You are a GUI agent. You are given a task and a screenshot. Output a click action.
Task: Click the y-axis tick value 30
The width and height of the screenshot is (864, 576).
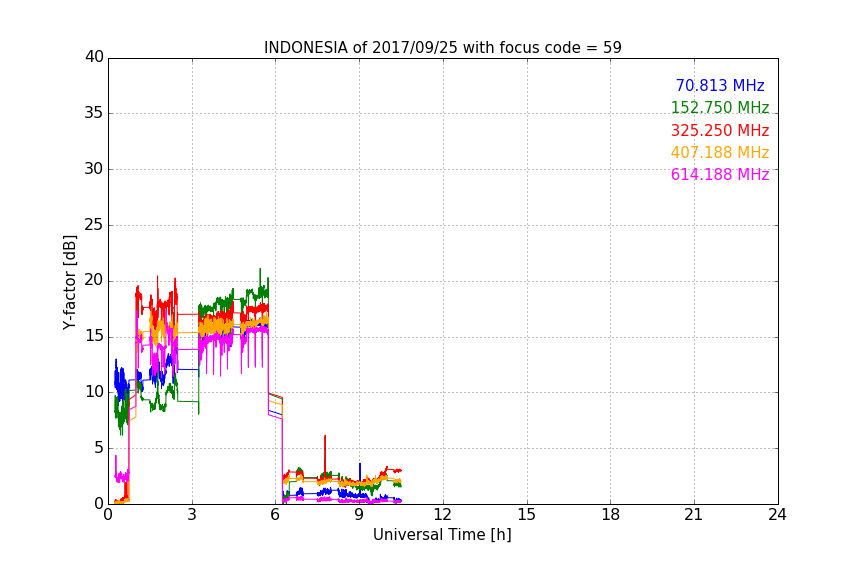click(x=94, y=169)
